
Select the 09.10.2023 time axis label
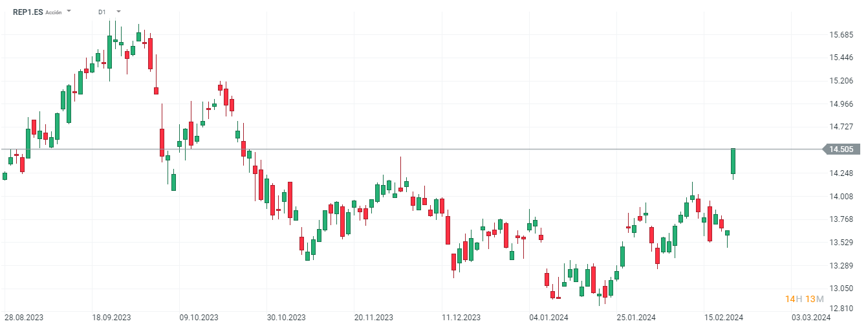[199, 318]
